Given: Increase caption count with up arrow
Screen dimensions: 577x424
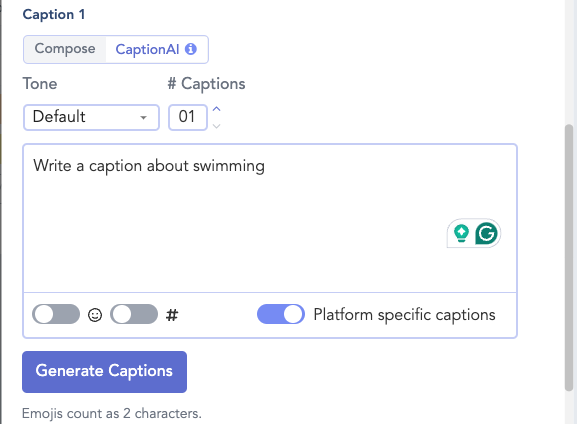Looking at the screenshot, I should (x=217, y=109).
